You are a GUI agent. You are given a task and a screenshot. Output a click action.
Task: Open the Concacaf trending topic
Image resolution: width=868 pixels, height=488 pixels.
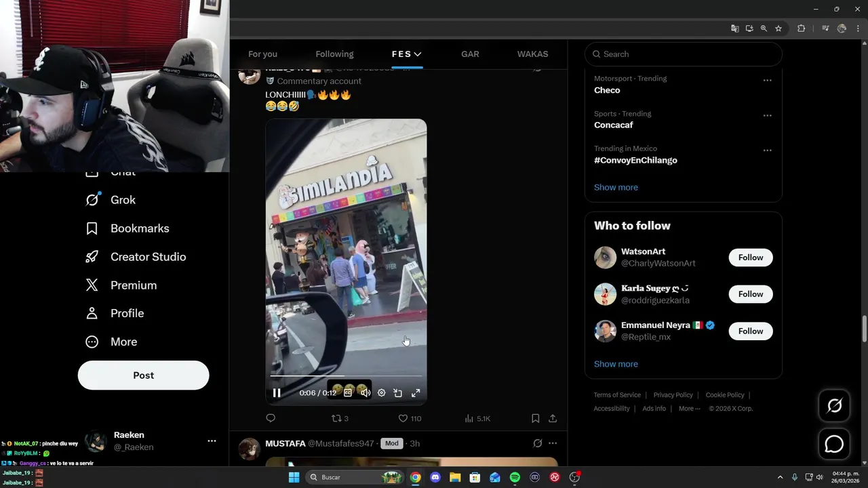pos(614,125)
